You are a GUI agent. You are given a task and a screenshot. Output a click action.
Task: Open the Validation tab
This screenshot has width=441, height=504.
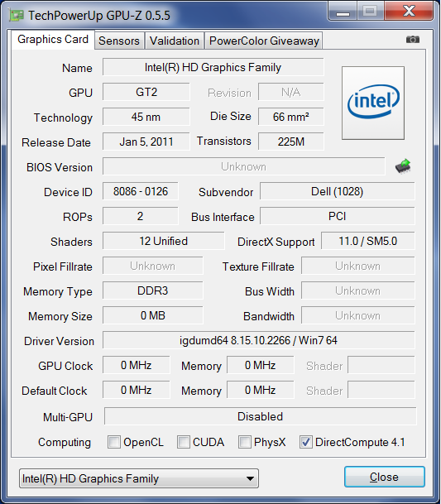click(175, 41)
